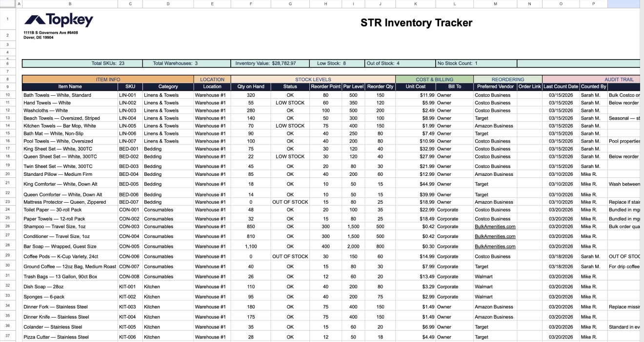Select the STOCK LEVELS group header
Image resolution: width=644 pixels, height=342 pixels.
click(x=313, y=79)
